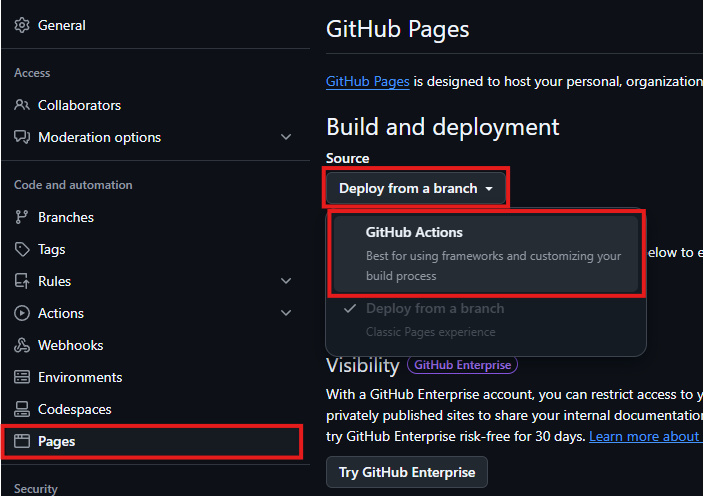Viewport: 703px width, 496px height.
Task: Choose GitHub Actions as source
Action: pyautogui.click(x=486, y=253)
